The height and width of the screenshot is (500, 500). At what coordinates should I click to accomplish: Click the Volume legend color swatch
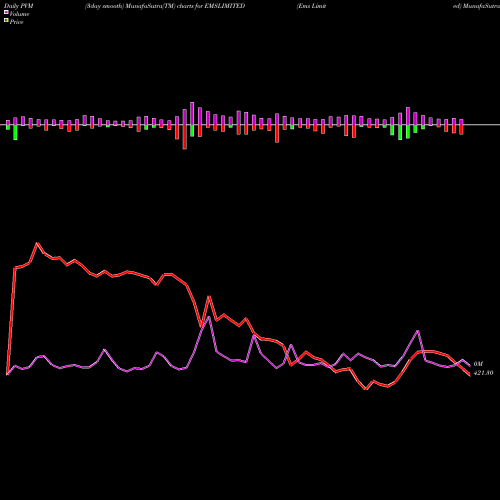click(x=6, y=13)
